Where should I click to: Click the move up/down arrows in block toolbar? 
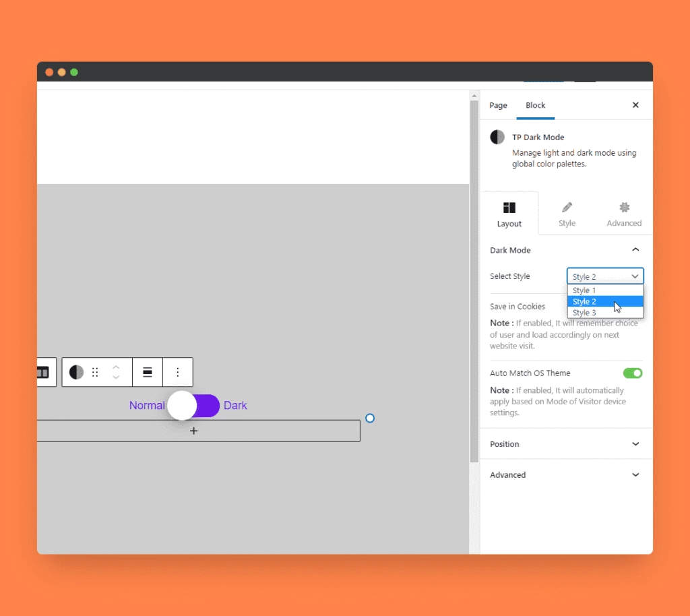(x=116, y=372)
